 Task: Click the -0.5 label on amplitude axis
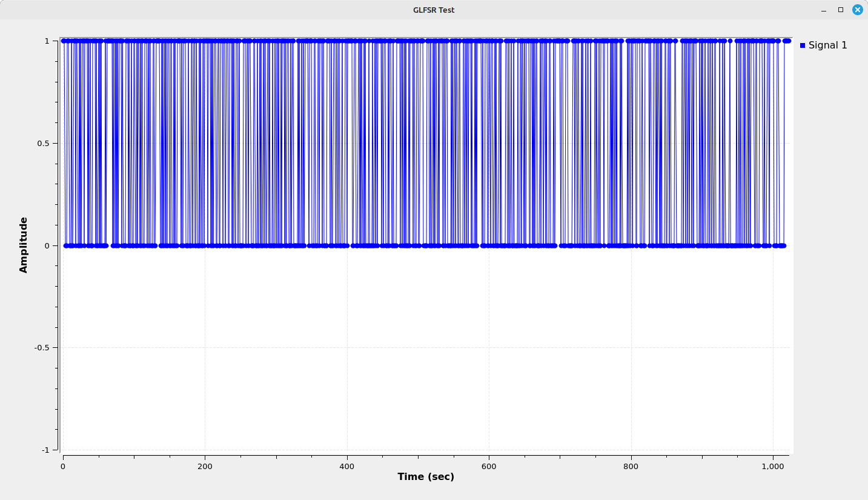tap(41, 348)
